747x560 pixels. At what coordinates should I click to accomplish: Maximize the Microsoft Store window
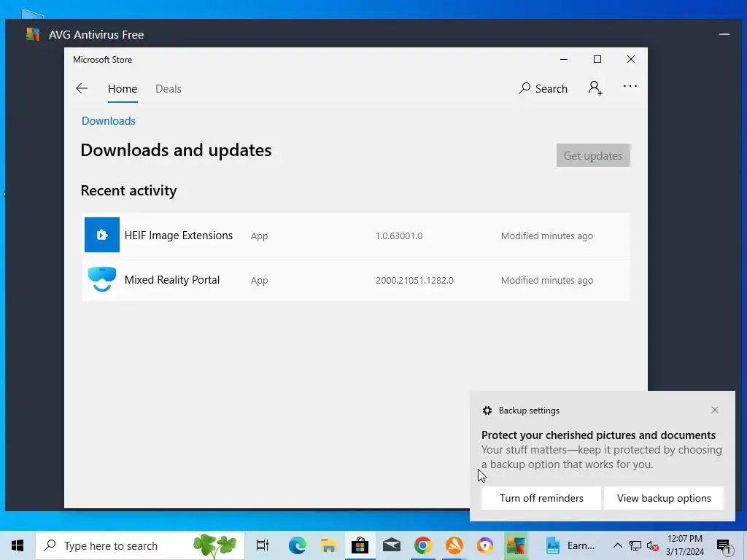point(597,60)
